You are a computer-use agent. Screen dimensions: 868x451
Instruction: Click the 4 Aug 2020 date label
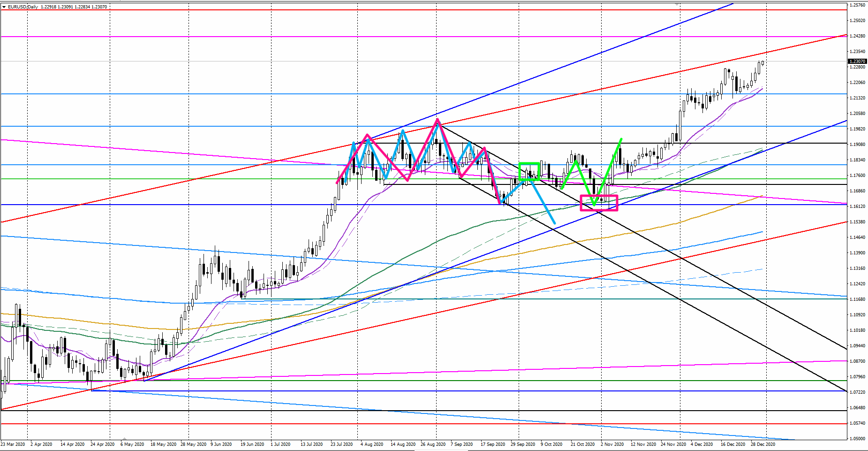point(372,444)
